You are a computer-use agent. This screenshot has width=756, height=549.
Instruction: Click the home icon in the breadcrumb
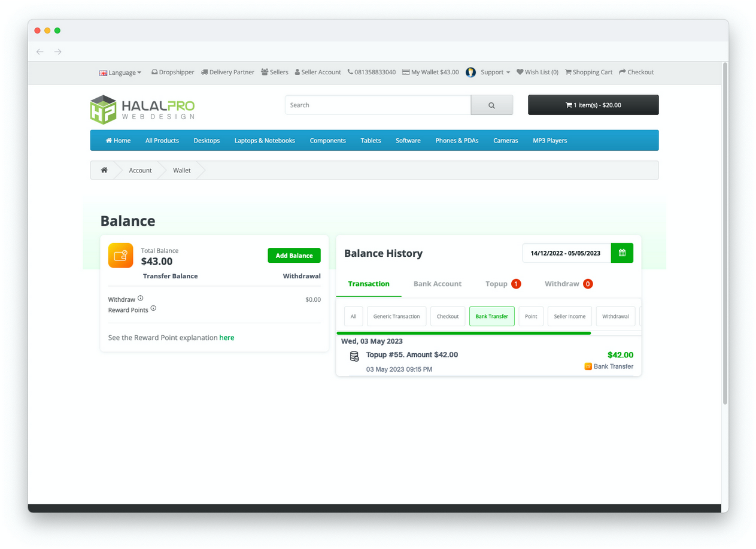[x=104, y=170]
